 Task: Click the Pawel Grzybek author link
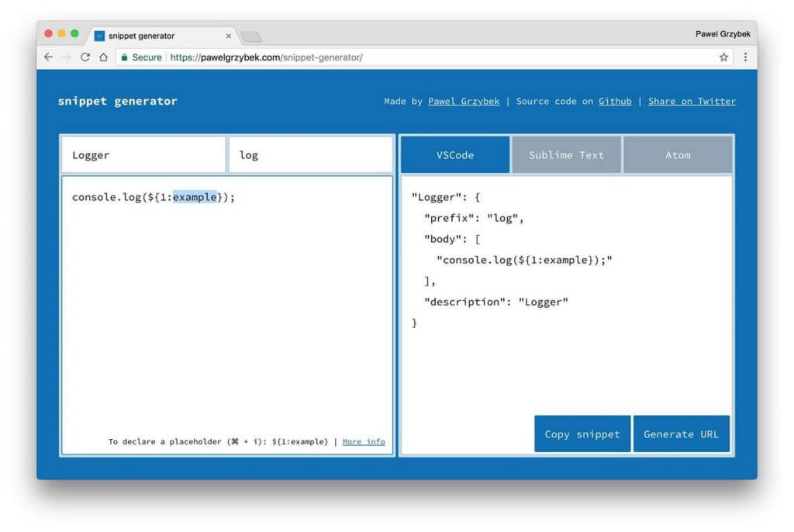tap(464, 101)
